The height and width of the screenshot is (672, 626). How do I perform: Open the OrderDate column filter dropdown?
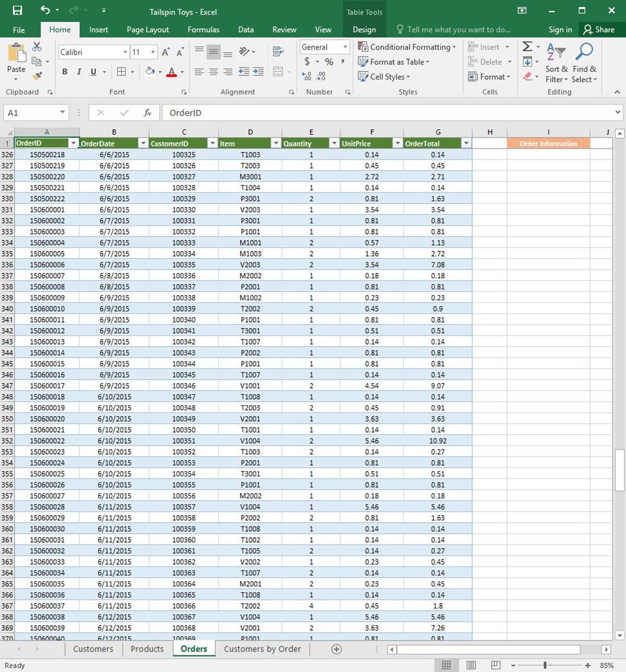coord(143,143)
